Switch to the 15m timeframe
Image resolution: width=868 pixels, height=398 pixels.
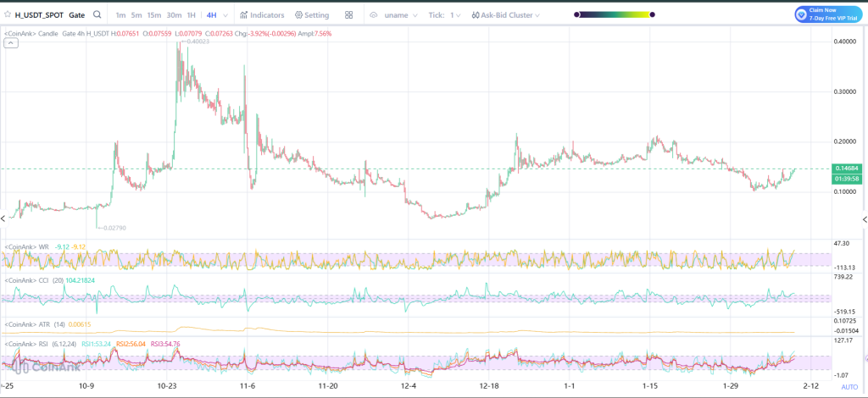tap(154, 15)
